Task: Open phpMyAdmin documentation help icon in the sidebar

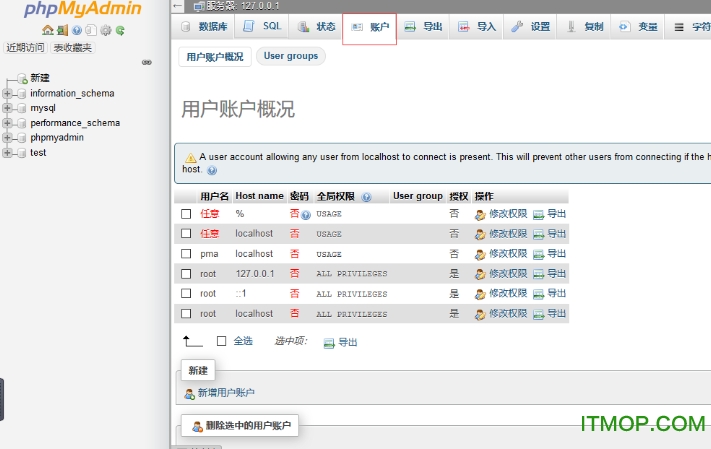Action: click(x=77, y=30)
